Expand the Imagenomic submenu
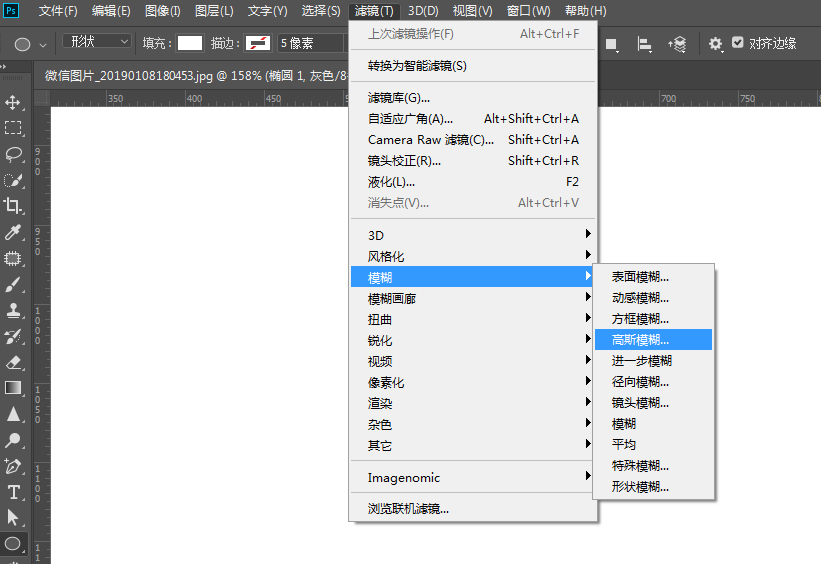The image size is (821, 564). pyautogui.click(x=473, y=477)
